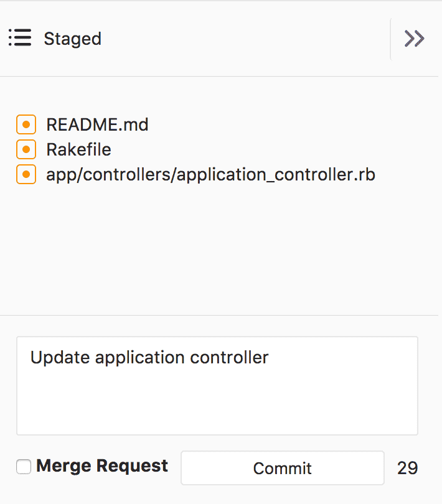Toggle Merge Request on before committing
The height and width of the screenshot is (504, 442).
point(23,466)
